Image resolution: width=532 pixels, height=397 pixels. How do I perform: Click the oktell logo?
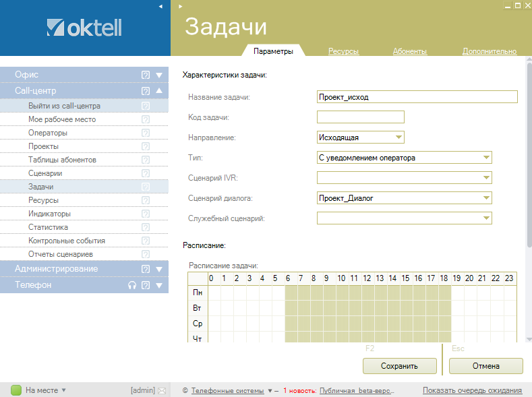coord(84,28)
